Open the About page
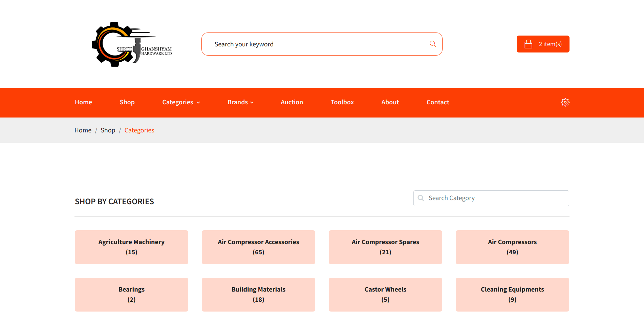 390,102
